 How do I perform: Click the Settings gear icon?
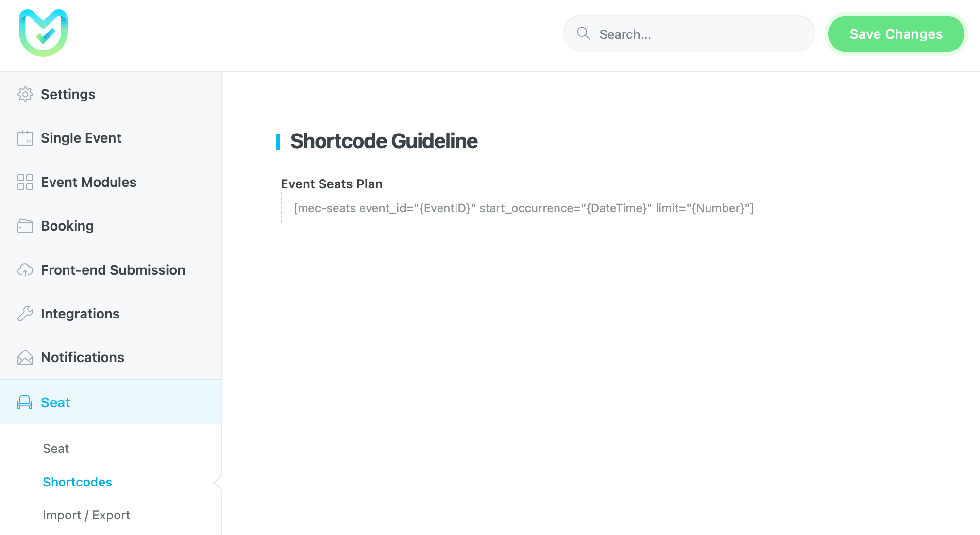(x=25, y=94)
